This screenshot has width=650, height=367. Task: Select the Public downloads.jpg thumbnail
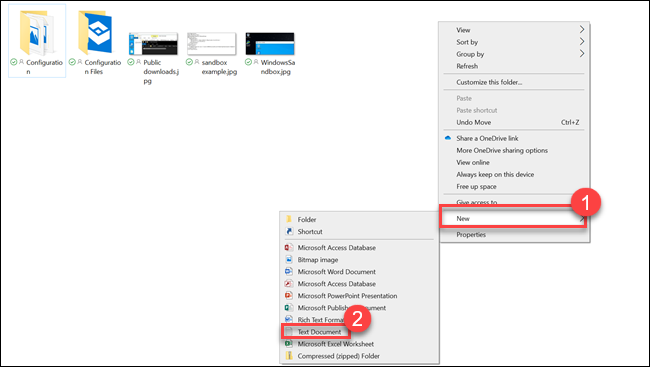pos(153,44)
